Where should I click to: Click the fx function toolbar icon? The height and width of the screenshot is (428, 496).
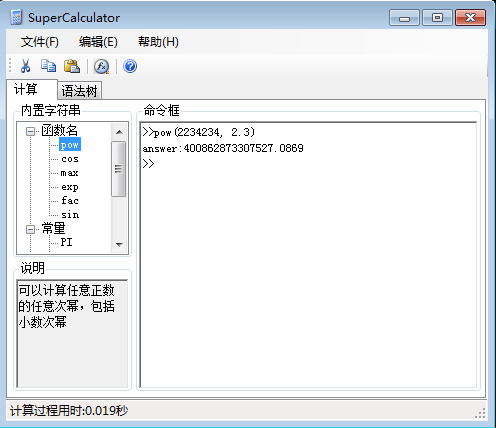(x=101, y=66)
